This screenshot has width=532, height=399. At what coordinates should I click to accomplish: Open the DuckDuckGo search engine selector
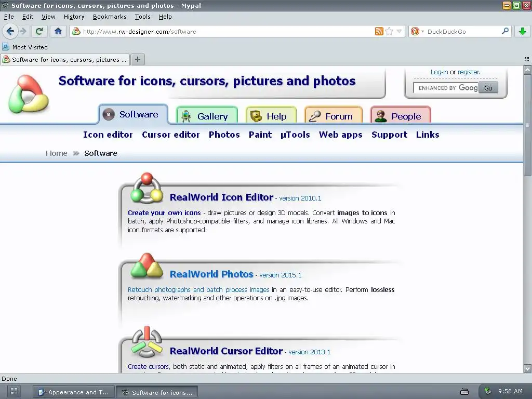pos(417,32)
